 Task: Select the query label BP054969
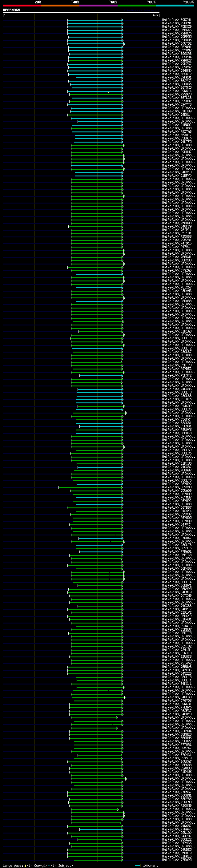coord(11,10)
